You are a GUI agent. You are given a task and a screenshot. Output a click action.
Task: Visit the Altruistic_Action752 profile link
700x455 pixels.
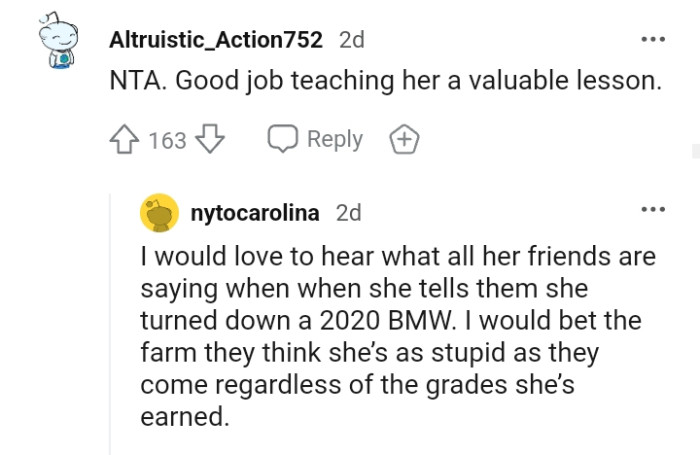coord(215,40)
